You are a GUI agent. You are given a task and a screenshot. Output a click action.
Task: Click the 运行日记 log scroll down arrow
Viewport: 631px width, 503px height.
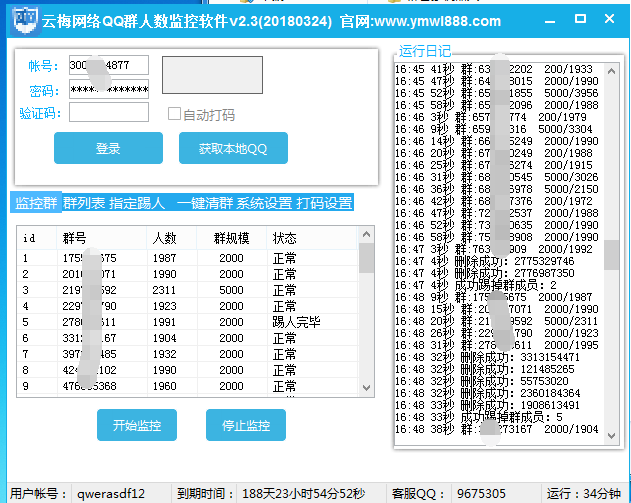point(611,436)
